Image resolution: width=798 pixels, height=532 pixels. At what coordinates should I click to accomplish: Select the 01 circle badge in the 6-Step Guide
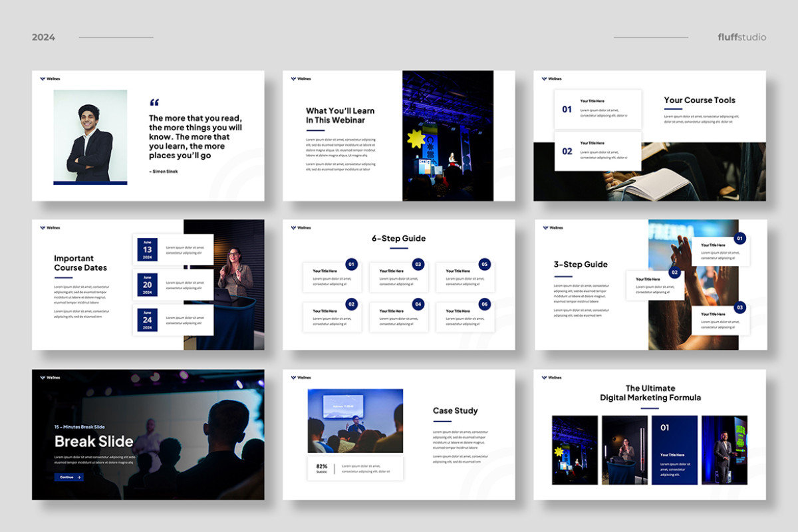point(351,265)
